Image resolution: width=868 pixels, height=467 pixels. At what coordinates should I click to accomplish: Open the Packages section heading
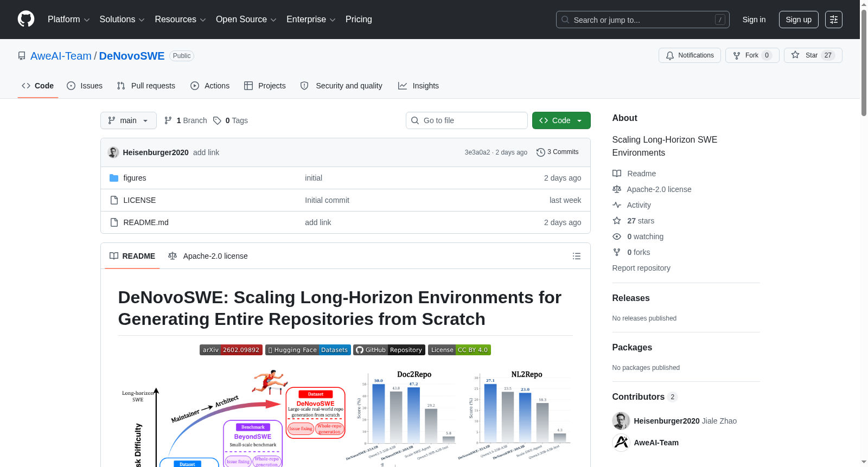(632, 348)
